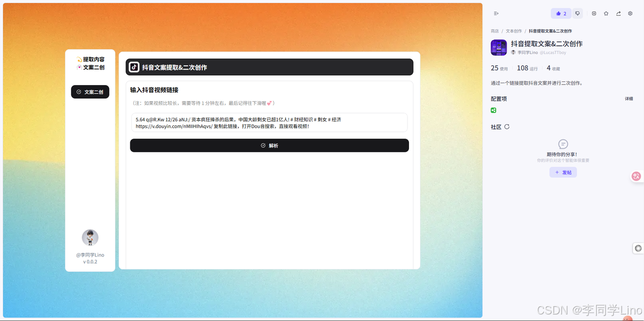Go to 文本创作 breadcrumb
The width and height of the screenshot is (644, 321).
point(514,31)
